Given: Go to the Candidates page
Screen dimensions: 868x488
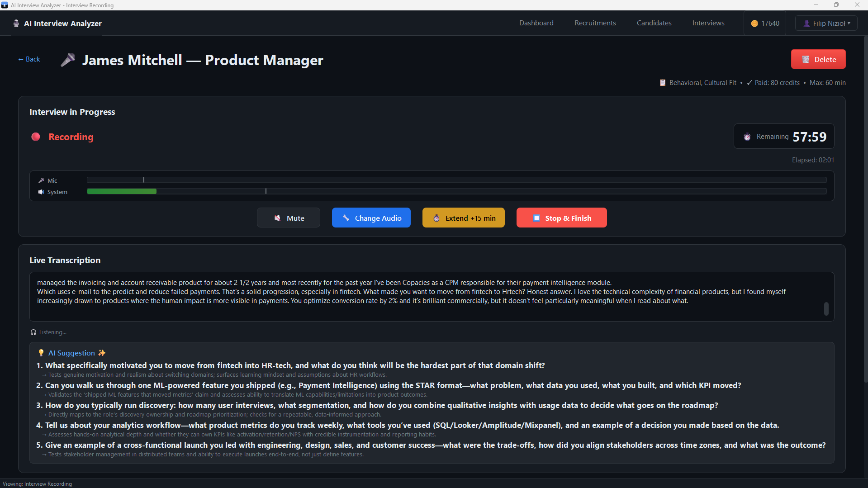Looking at the screenshot, I should pyautogui.click(x=654, y=23).
